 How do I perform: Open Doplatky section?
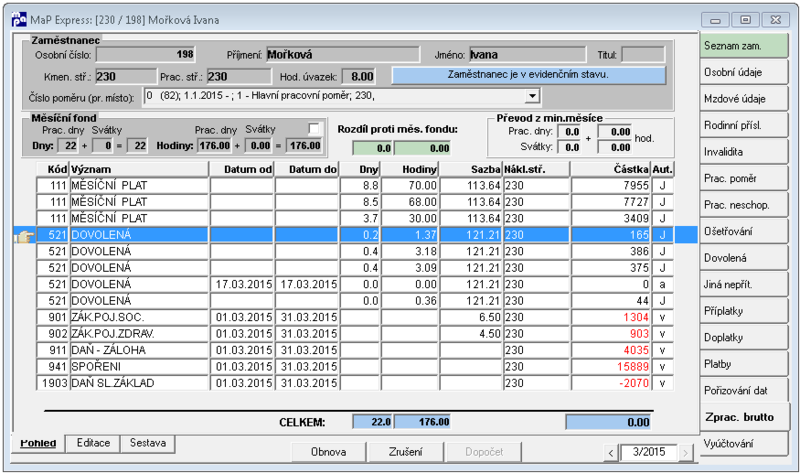pos(744,338)
